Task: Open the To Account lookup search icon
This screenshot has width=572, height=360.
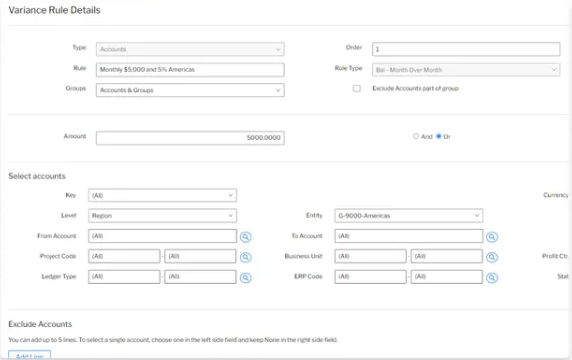Action: click(492, 237)
